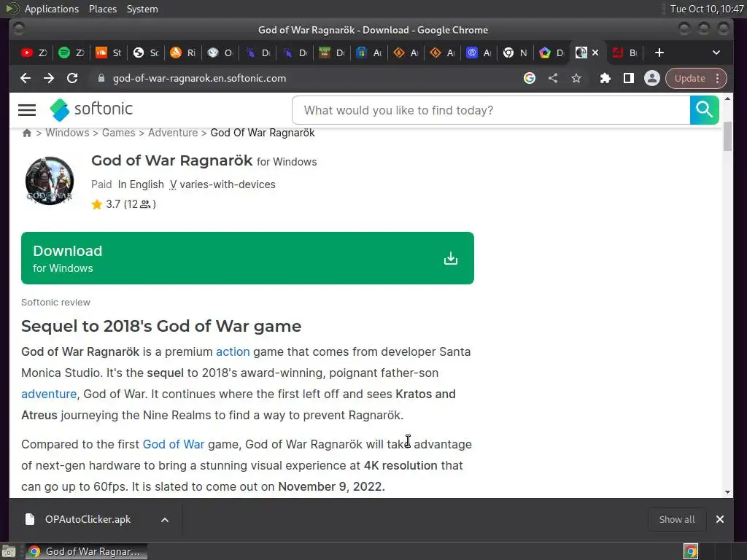Go forward to the next page
747x560 pixels.
[x=49, y=78]
